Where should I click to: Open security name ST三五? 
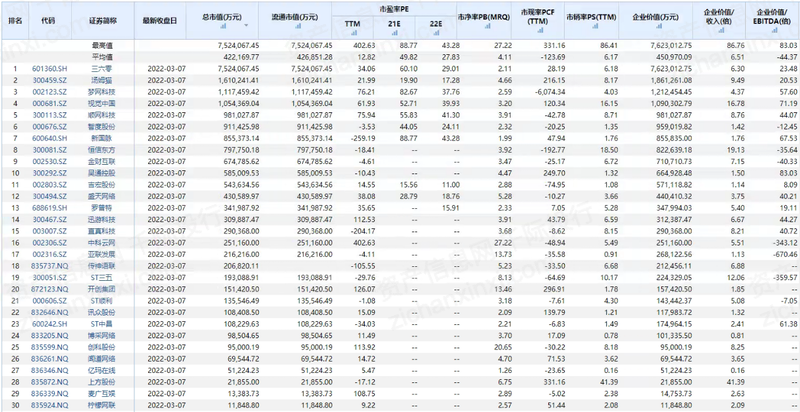(x=102, y=277)
